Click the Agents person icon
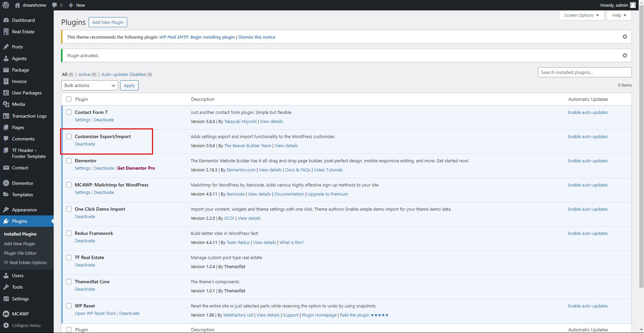This screenshot has height=333, width=644. [x=6, y=58]
